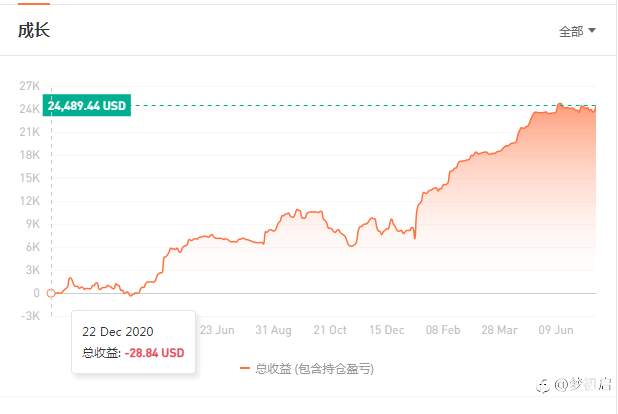Click the 27K axis label
The image size is (618, 414).
(x=30, y=86)
